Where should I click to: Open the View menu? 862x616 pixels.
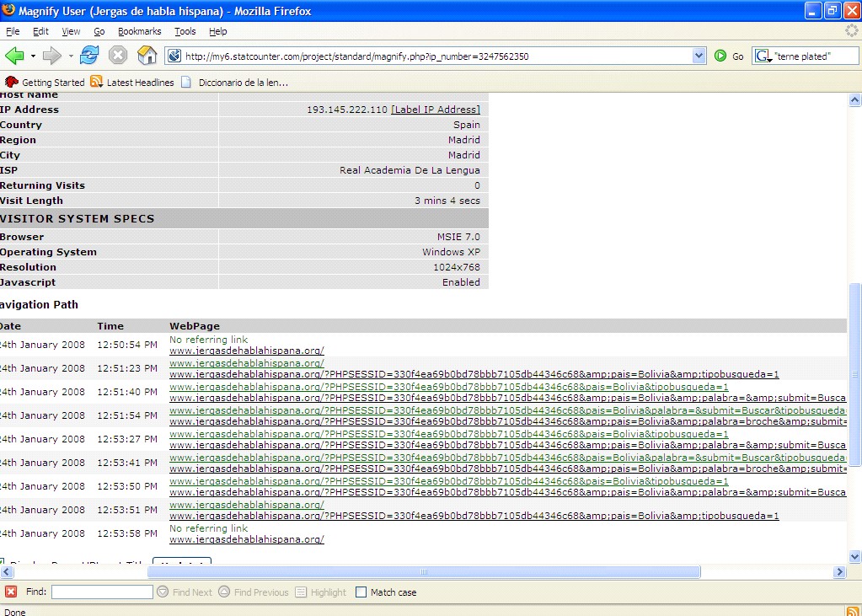pyautogui.click(x=71, y=31)
